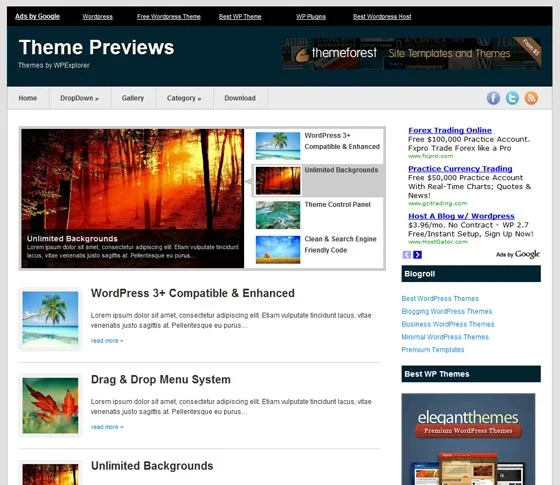Open the Drag & Drop Menu System post title
Viewport: 560px width, 485px height.
pyautogui.click(x=161, y=379)
